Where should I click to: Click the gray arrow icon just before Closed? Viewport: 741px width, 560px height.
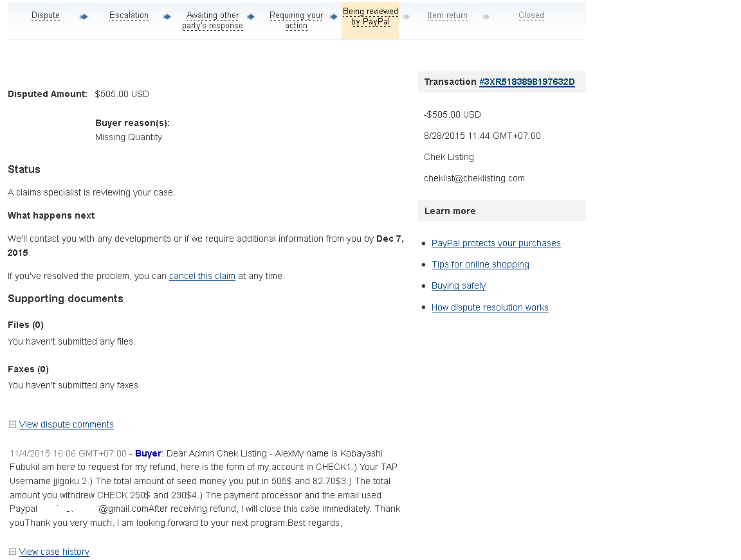[486, 17]
